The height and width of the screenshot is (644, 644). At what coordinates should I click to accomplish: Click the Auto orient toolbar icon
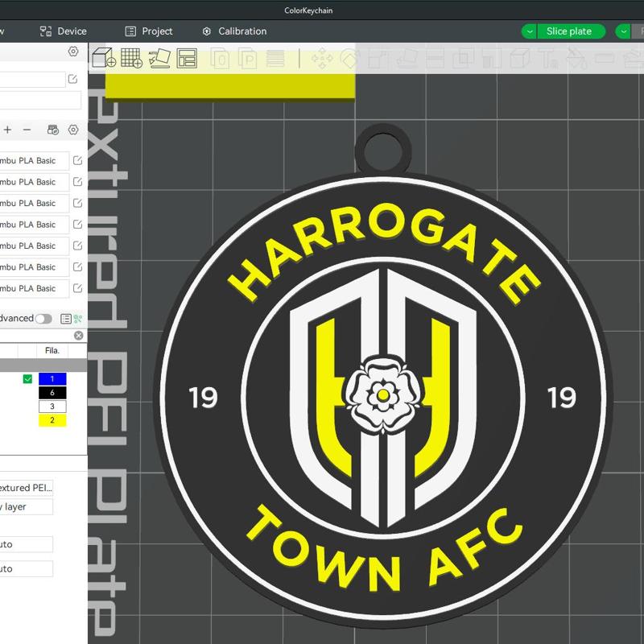[x=159, y=58]
